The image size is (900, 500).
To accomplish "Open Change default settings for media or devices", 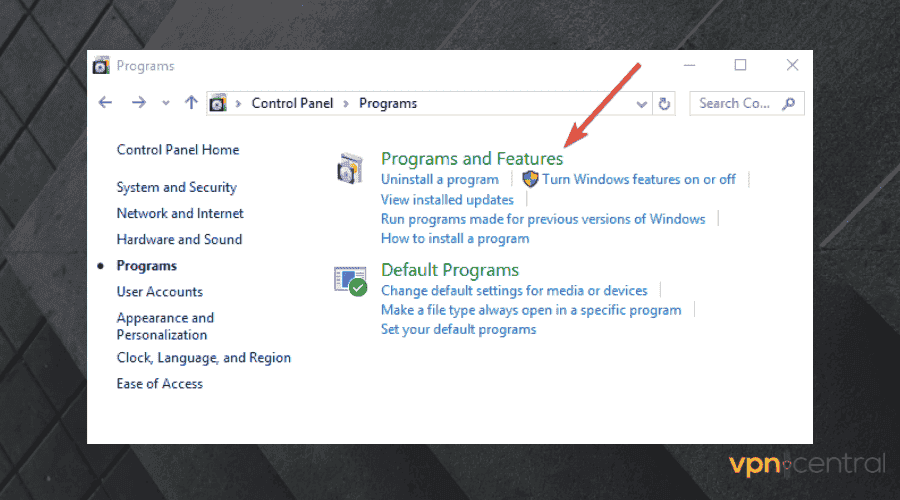I will [514, 290].
